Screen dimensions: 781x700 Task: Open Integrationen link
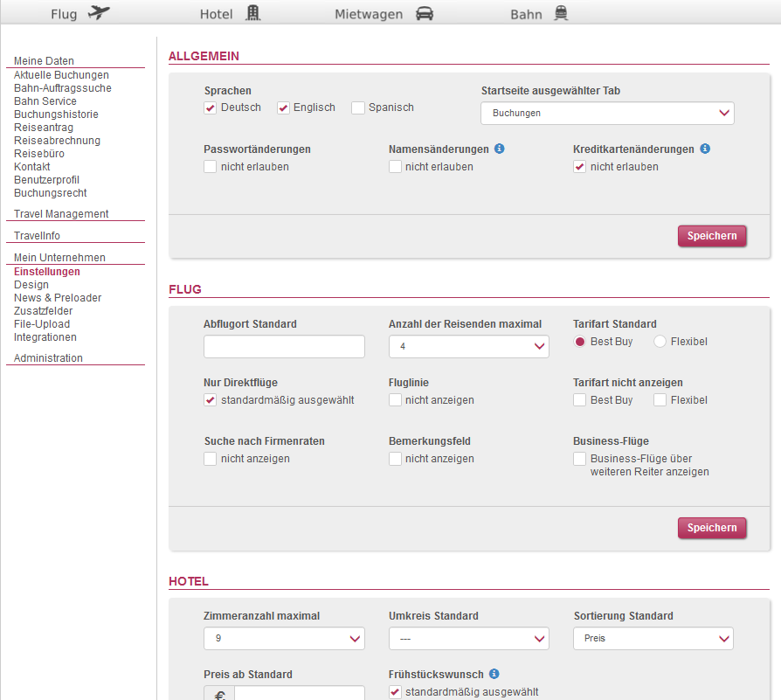tap(45, 336)
